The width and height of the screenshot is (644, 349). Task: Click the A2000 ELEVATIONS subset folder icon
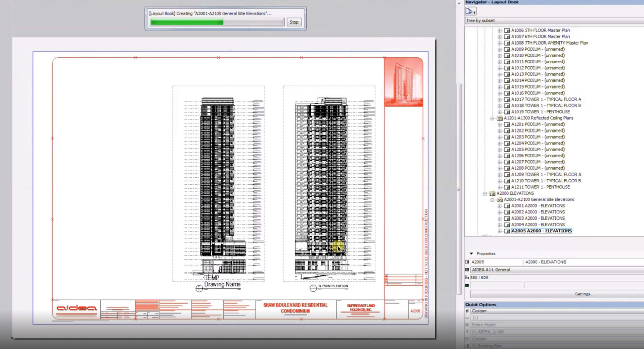(492, 193)
